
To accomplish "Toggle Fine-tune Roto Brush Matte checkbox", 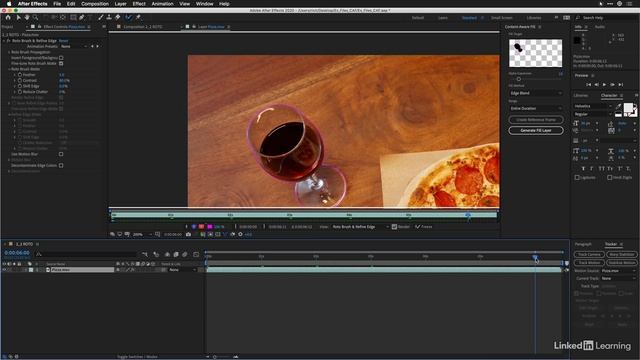I will [61, 64].
